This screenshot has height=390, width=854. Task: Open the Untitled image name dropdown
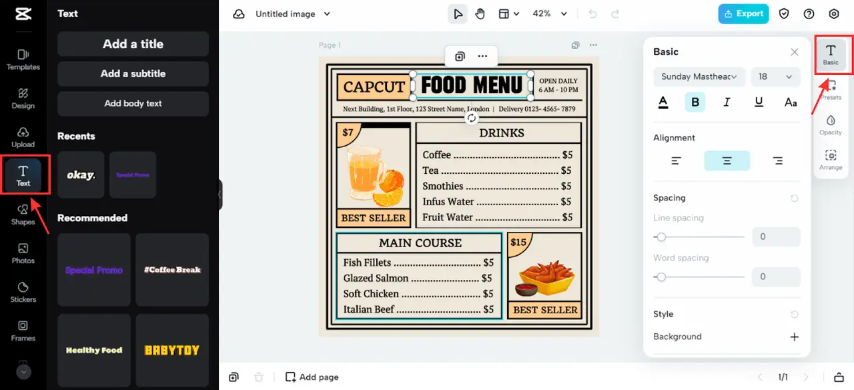[293, 14]
